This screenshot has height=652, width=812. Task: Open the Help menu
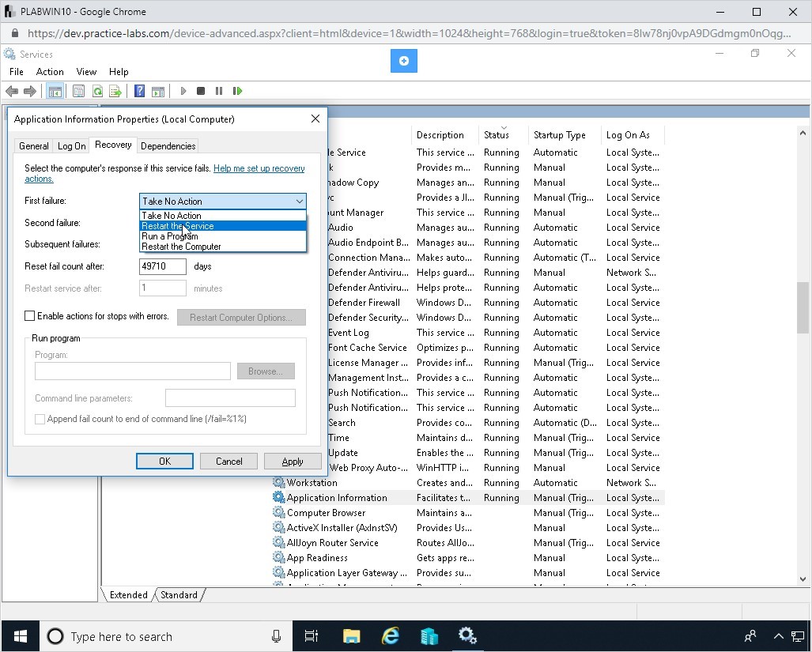(x=119, y=72)
